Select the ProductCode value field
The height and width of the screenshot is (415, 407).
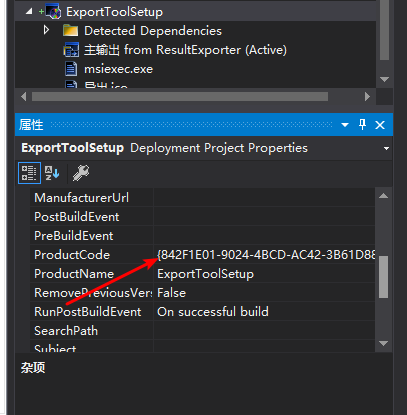tap(265, 255)
